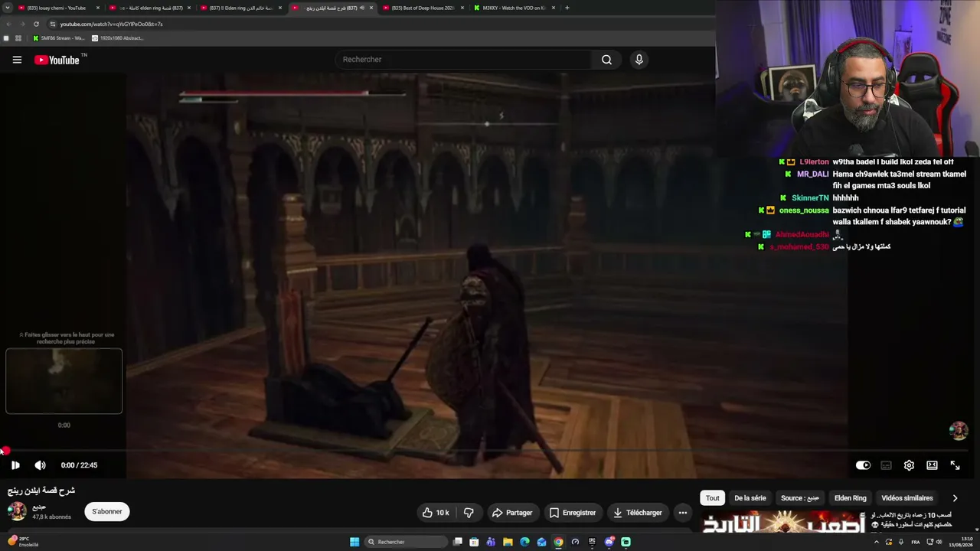Open the Windows Start menu

point(354,542)
